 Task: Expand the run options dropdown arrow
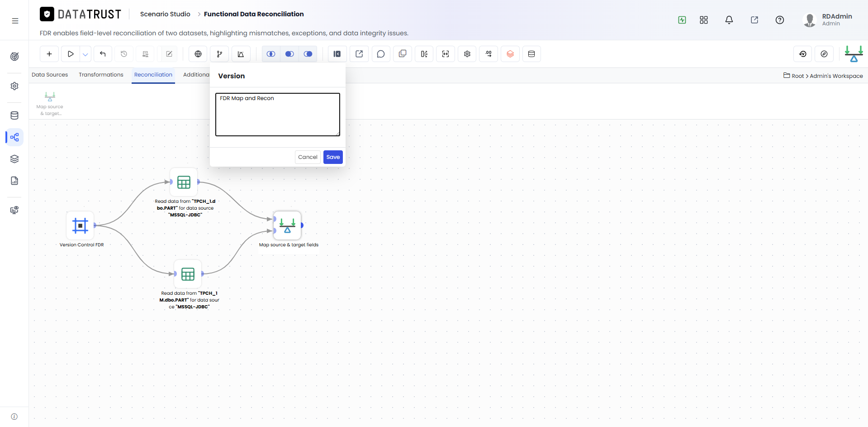point(85,54)
